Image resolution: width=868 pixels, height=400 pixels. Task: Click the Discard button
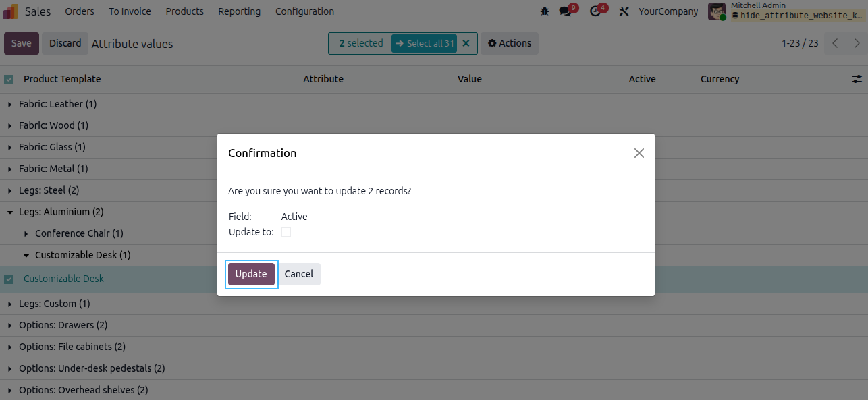click(65, 43)
